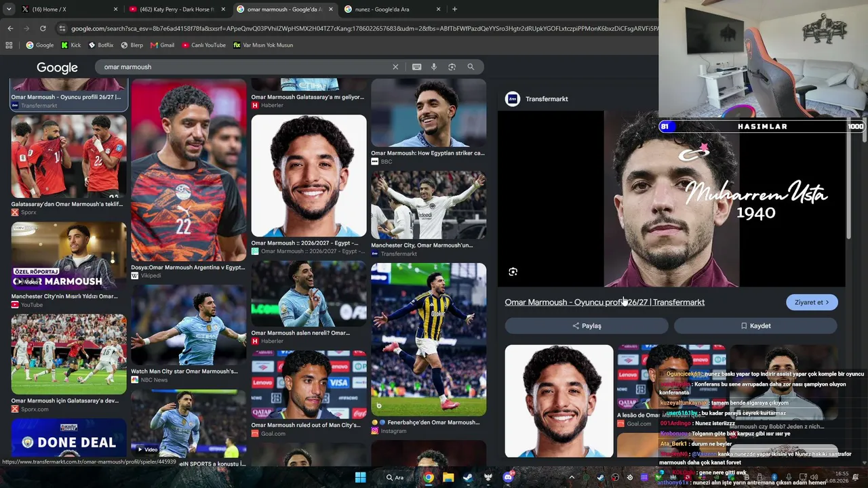Open the Kick bookmark

(71, 45)
